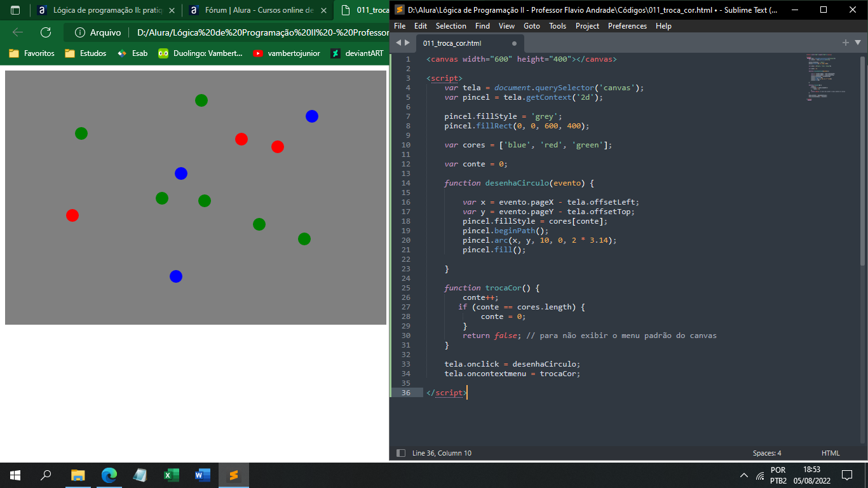
Task: Click the blue circle near canvas top right
Action: pyautogui.click(x=311, y=116)
